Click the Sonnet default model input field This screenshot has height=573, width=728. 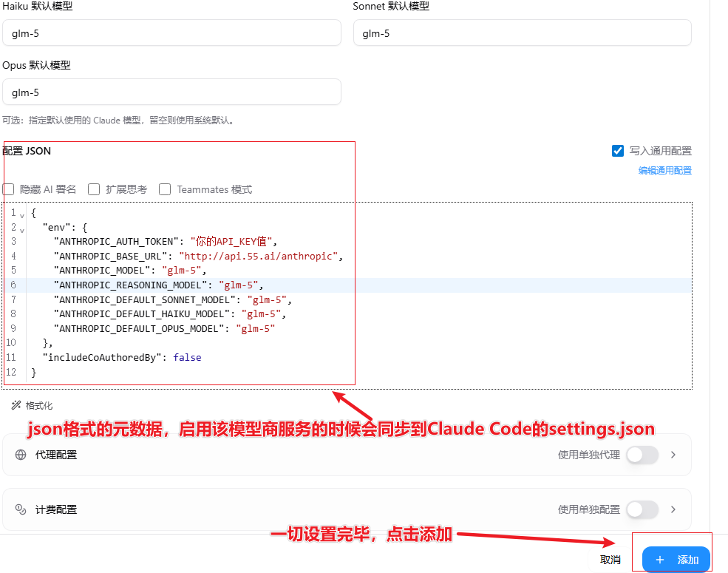click(523, 33)
